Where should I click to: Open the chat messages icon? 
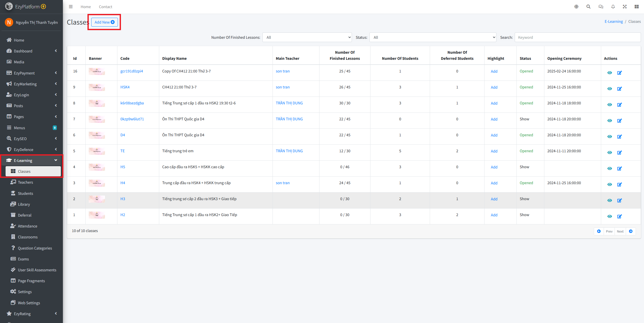pos(601,7)
